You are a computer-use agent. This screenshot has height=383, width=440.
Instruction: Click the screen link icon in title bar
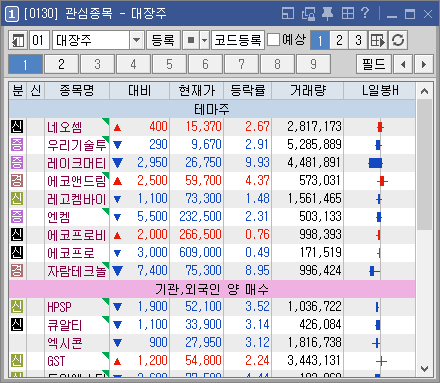click(308, 14)
